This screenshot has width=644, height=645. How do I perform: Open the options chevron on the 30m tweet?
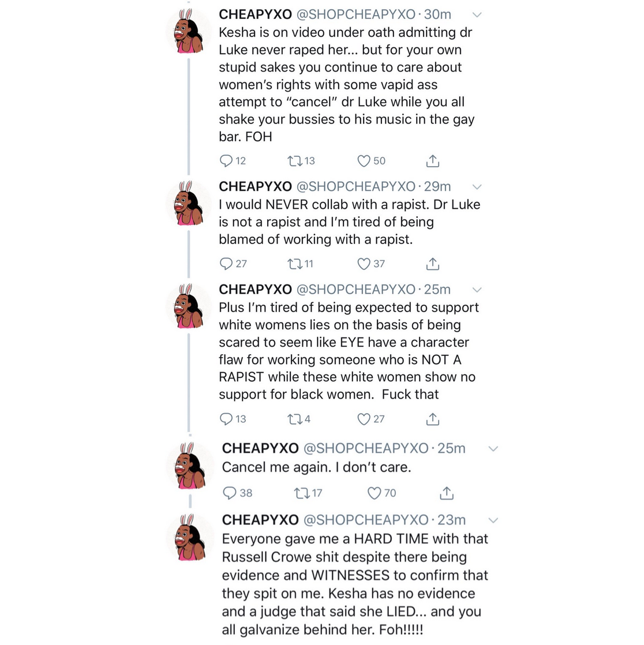[477, 14]
